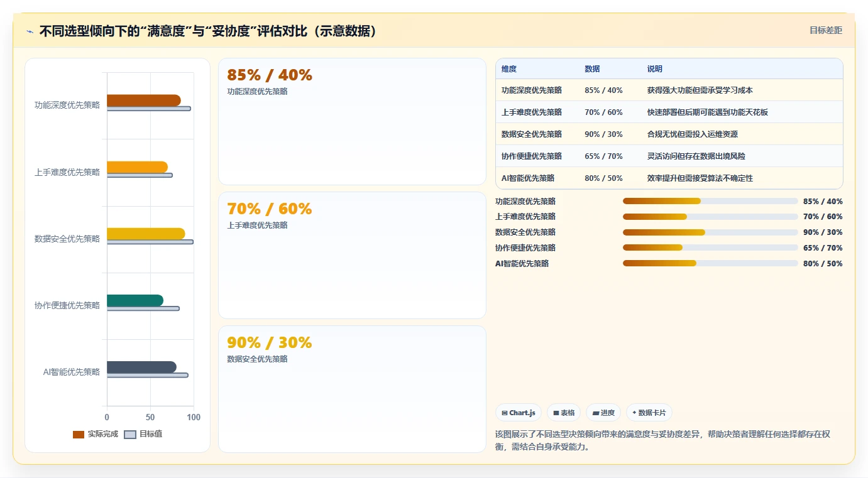This screenshot has height=478, width=868.
Task: Click the 65% / 70% value in the table
Action: 603,156
